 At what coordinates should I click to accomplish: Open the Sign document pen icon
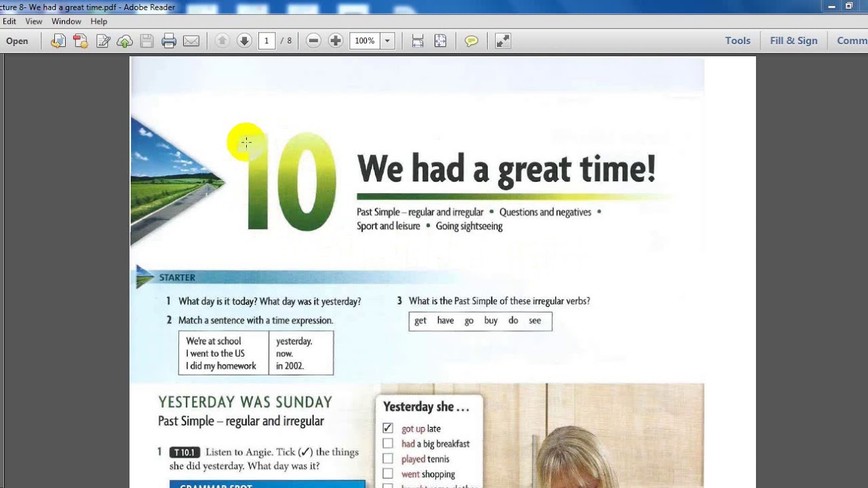(x=103, y=41)
